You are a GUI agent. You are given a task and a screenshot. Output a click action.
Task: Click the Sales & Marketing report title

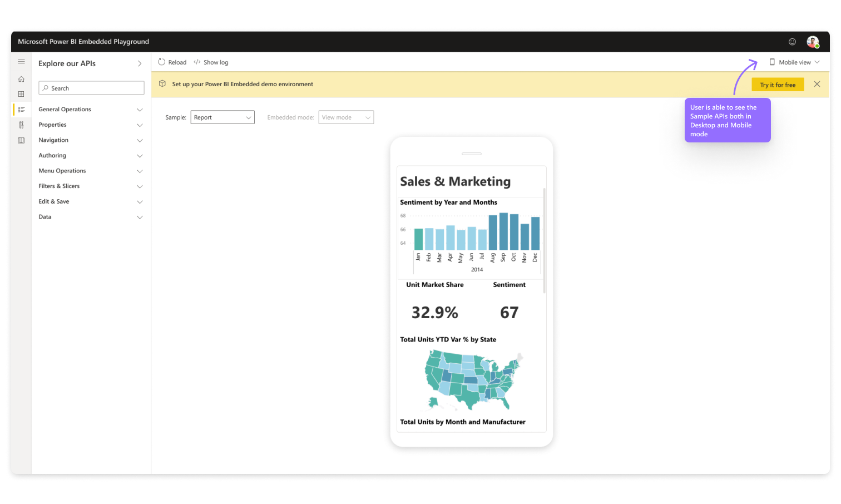pyautogui.click(x=455, y=181)
